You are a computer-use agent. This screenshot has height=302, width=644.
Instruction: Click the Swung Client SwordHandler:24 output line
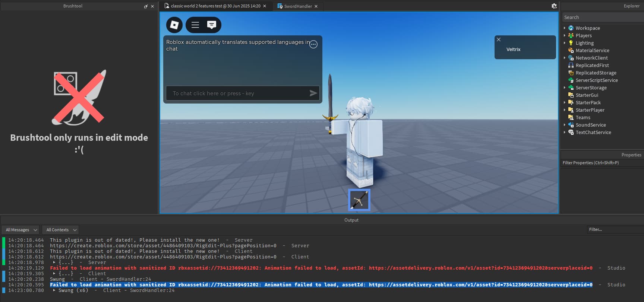click(101, 279)
